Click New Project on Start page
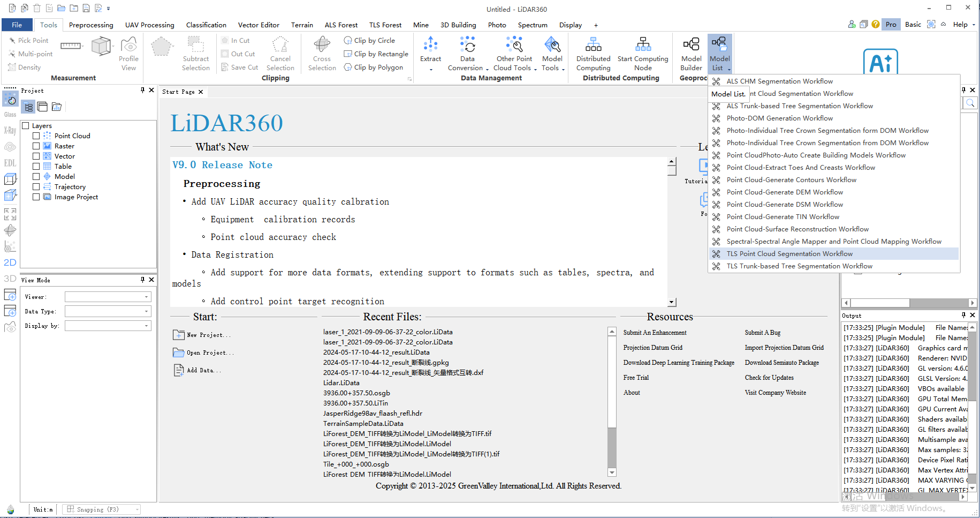This screenshot has width=980, height=518. click(208, 335)
